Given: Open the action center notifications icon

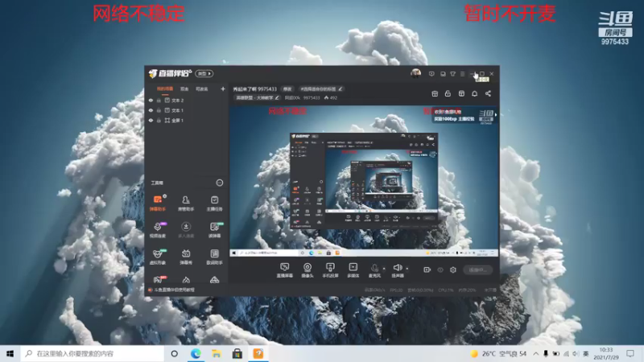Looking at the screenshot, I should pyautogui.click(x=630, y=353).
